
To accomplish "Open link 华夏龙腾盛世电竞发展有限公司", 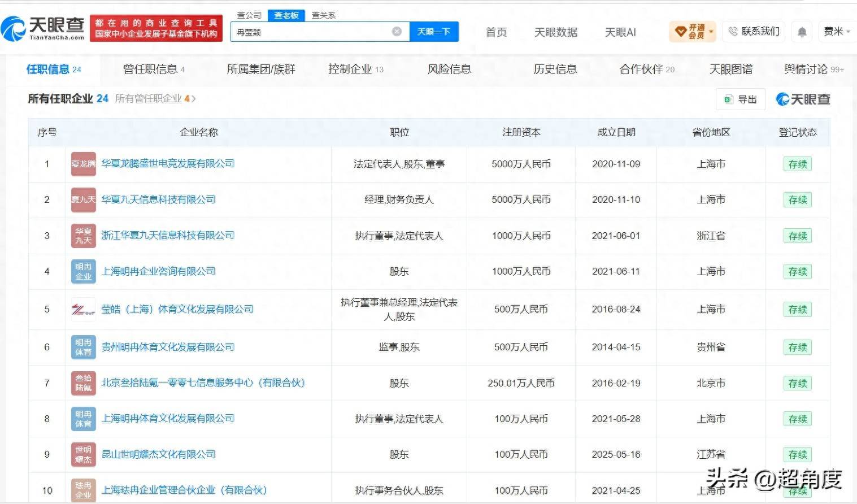I will click(168, 163).
